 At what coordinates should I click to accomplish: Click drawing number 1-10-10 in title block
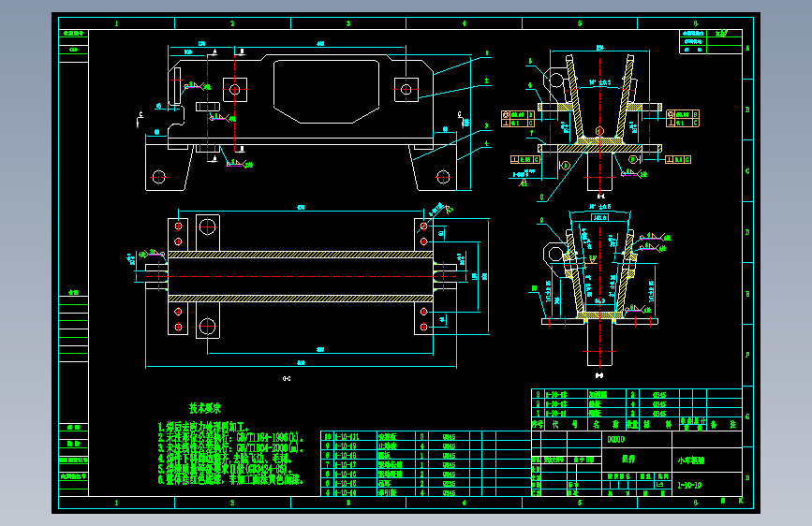tap(689, 486)
